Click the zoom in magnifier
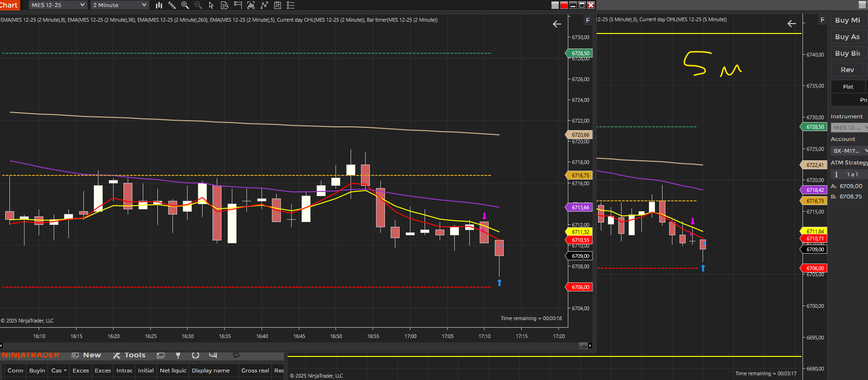868x380 pixels. [x=185, y=5]
